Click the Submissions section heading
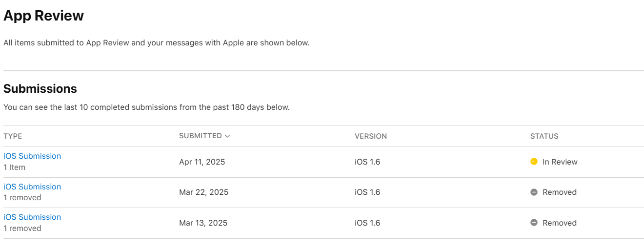 click(x=40, y=89)
